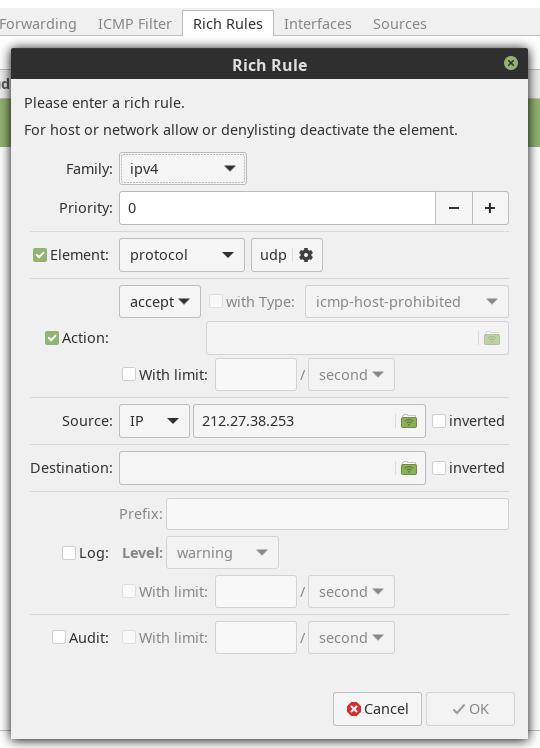Open ipset picker icon in Destination field
Viewport: 540px width, 748px height.
coord(409,468)
